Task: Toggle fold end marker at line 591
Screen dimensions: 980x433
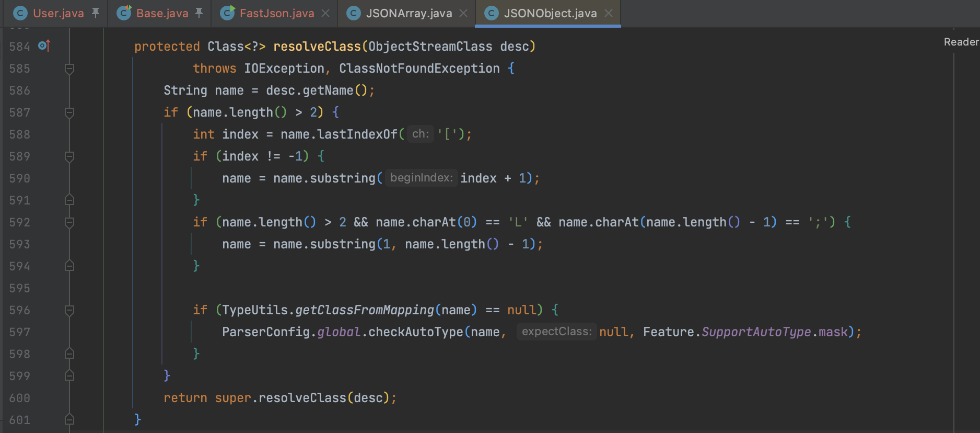Action: pyautogui.click(x=69, y=200)
